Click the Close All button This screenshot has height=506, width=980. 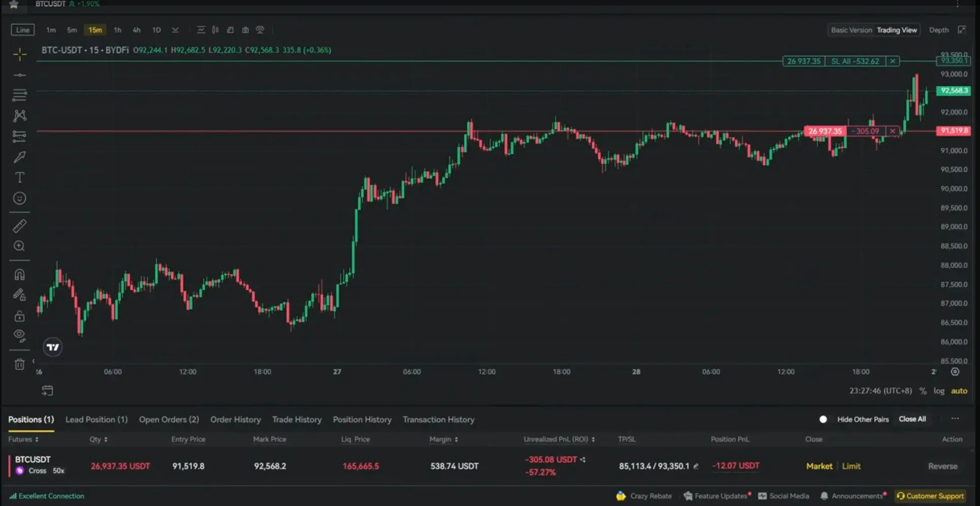click(913, 419)
